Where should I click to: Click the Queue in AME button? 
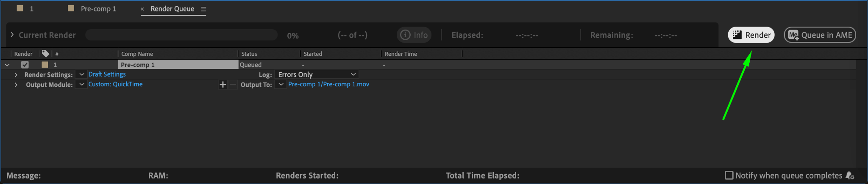[820, 35]
